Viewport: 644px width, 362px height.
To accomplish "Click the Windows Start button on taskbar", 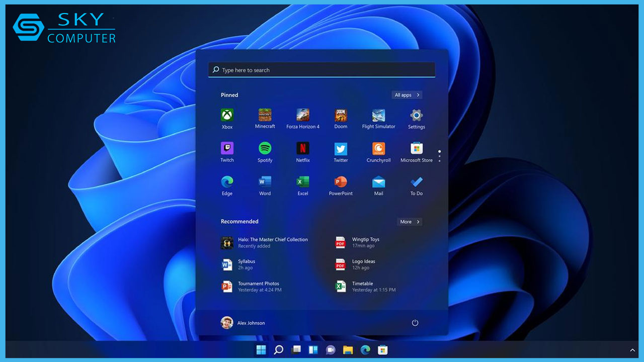I will tap(261, 350).
